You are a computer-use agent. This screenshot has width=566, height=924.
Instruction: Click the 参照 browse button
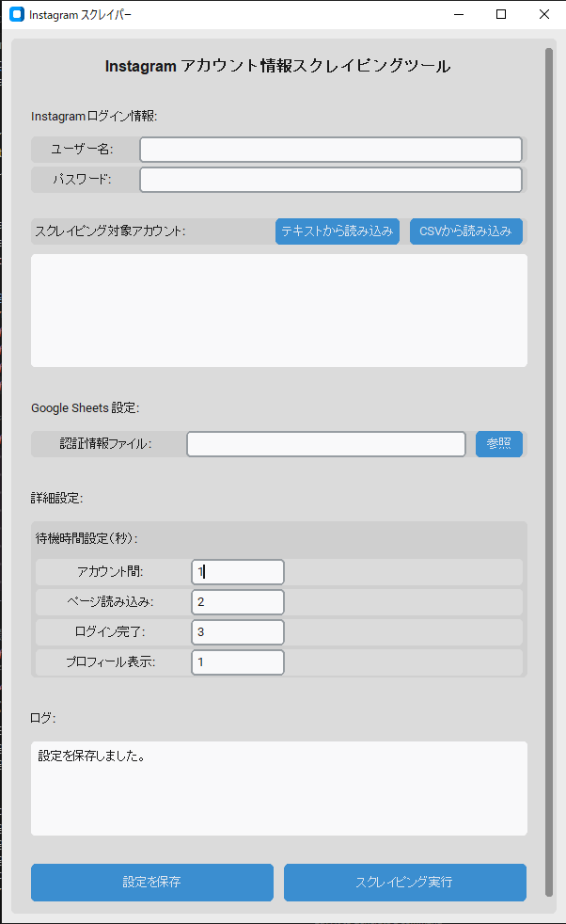point(499,444)
